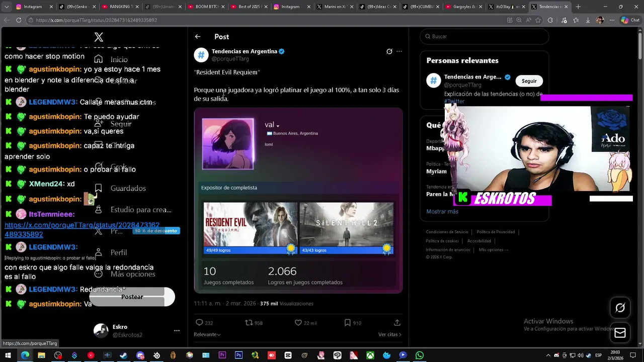The image size is (644, 362).
Task: Click the taskbar clock showing 20:03
Action: click(x=615, y=355)
